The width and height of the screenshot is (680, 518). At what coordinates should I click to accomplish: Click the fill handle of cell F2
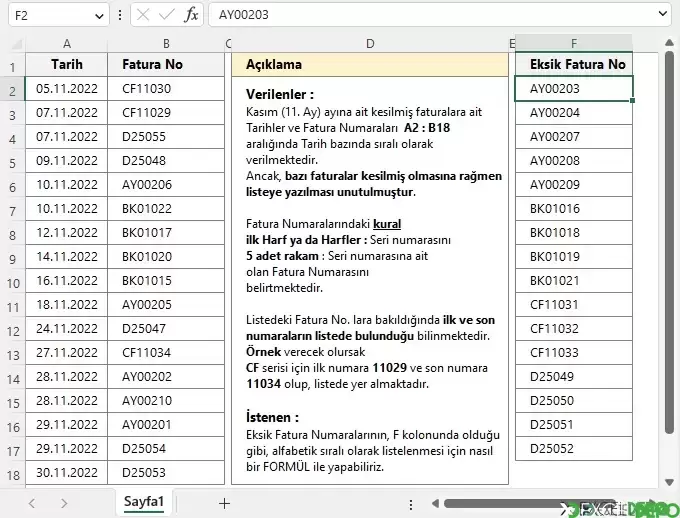(x=632, y=101)
